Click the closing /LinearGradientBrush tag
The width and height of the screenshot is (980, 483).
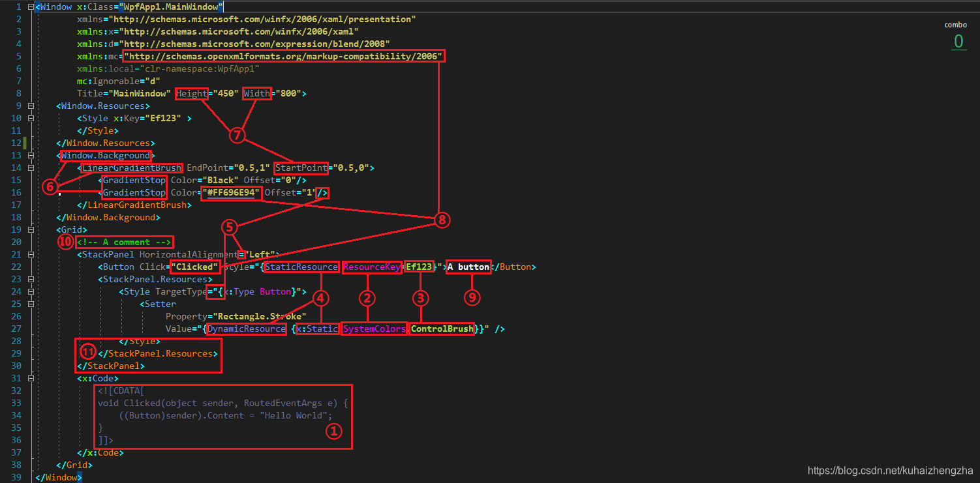click(x=134, y=205)
